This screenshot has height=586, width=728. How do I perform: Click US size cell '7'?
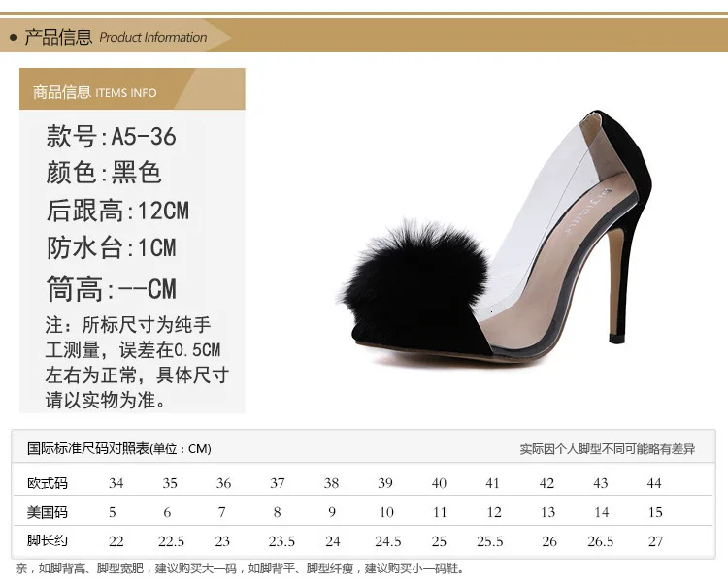click(221, 512)
